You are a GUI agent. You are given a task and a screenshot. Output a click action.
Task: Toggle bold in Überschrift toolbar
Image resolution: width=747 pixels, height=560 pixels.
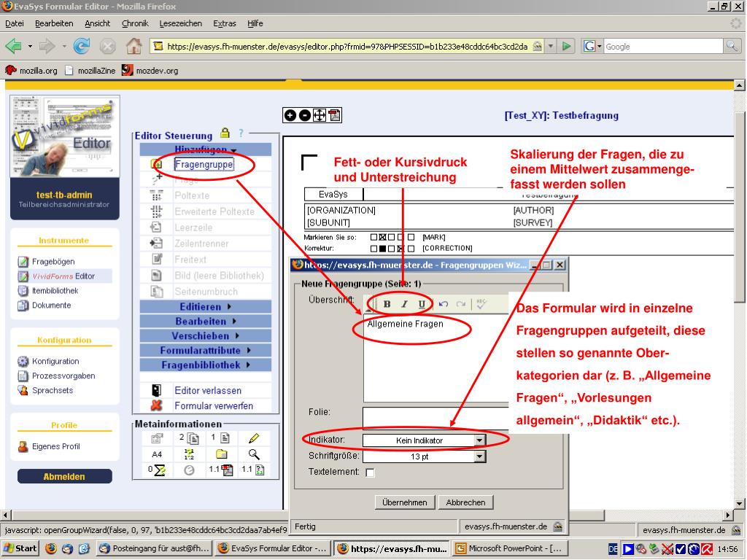[x=387, y=304]
